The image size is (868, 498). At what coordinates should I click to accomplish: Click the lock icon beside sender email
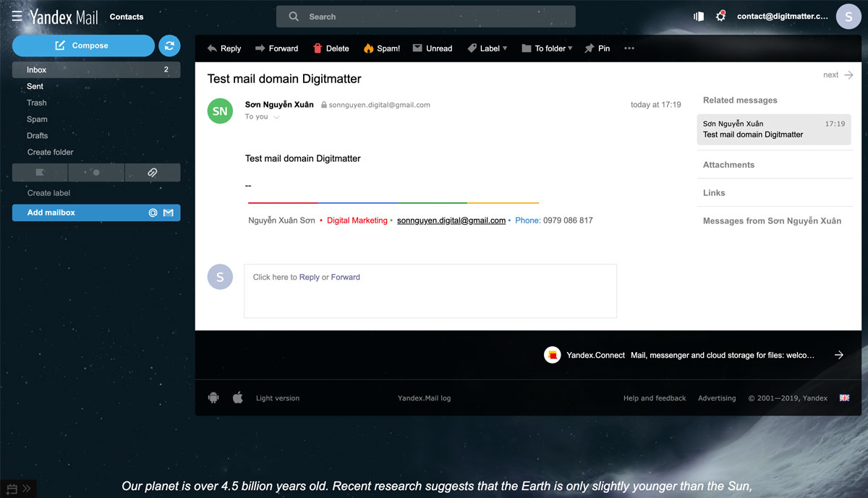[x=324, y=105]
